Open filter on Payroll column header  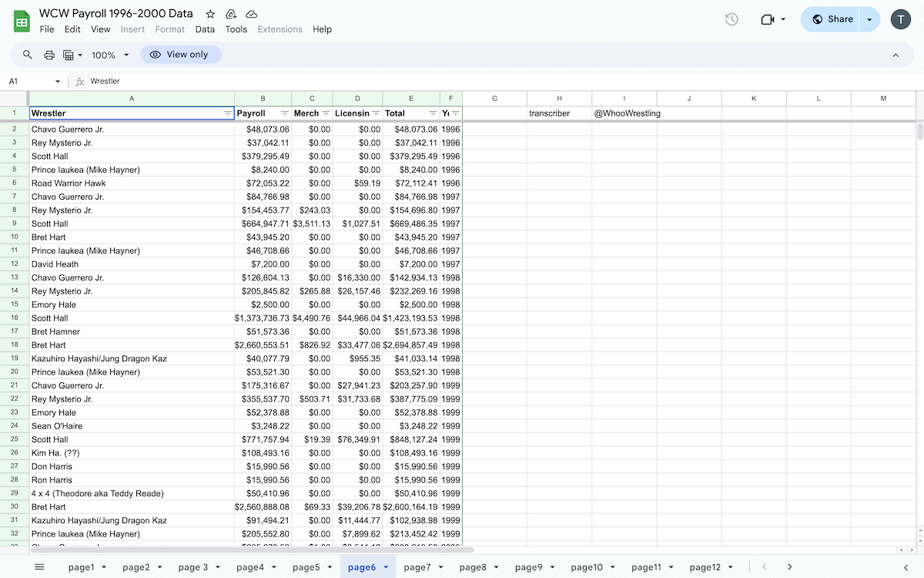click(x=285, y=113)
